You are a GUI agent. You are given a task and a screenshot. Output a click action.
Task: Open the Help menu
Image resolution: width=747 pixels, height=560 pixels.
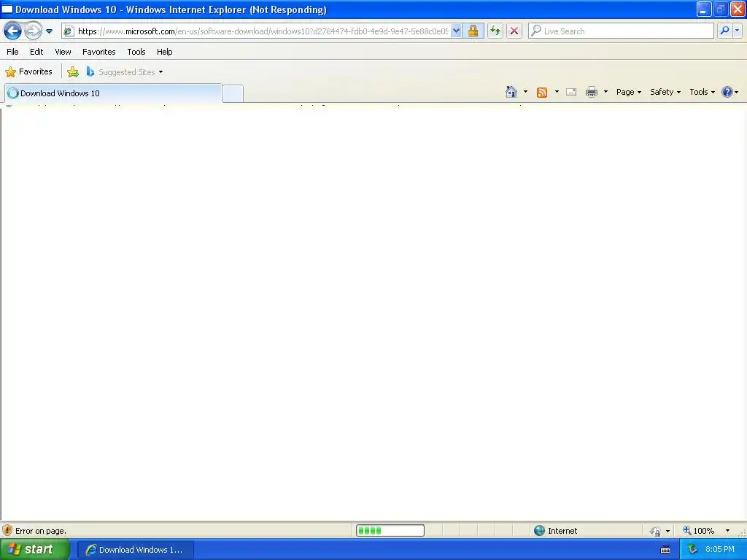coord(165,52)
